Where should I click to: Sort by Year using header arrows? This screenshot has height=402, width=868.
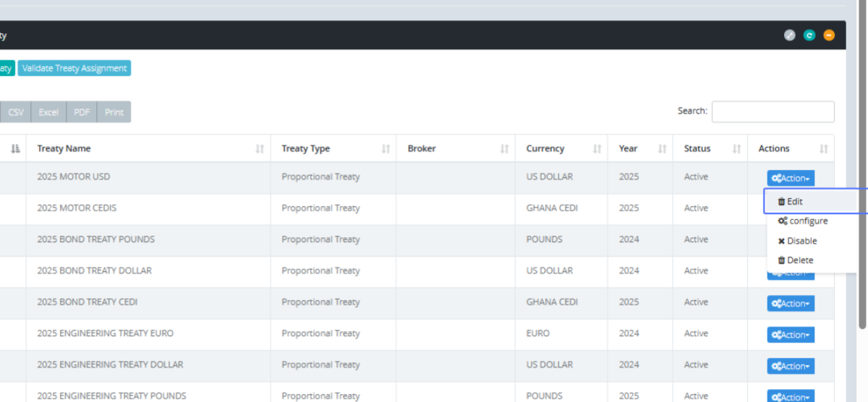pos(662,149)
